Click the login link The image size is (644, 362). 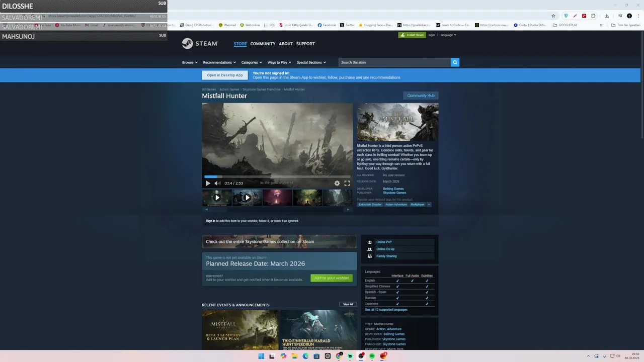(431, 35)
